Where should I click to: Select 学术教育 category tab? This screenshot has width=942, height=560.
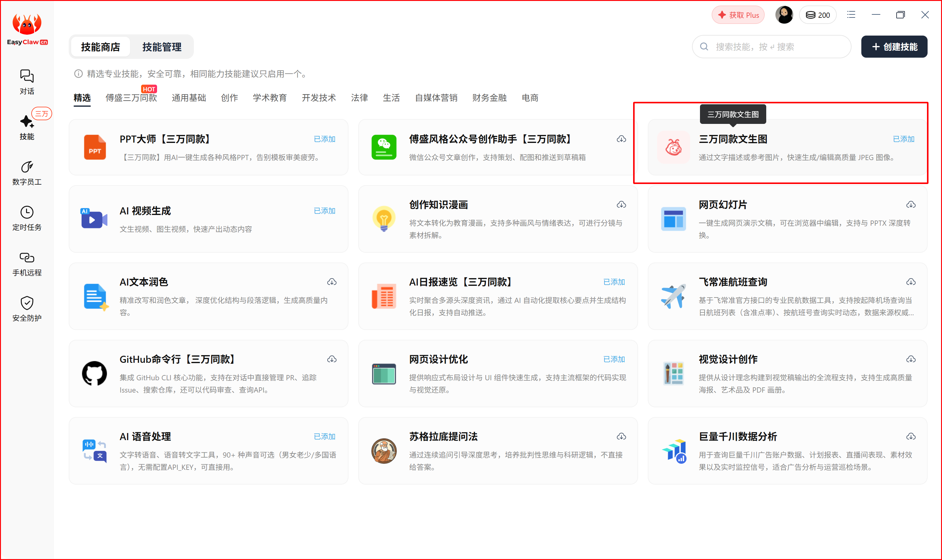coord(269,98)
